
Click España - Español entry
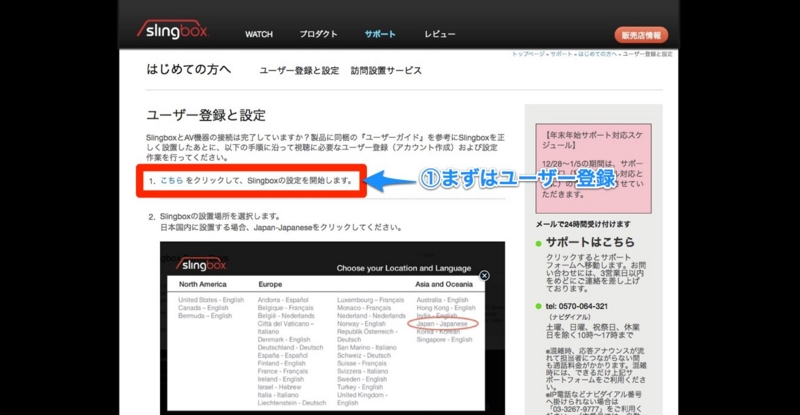283,355
